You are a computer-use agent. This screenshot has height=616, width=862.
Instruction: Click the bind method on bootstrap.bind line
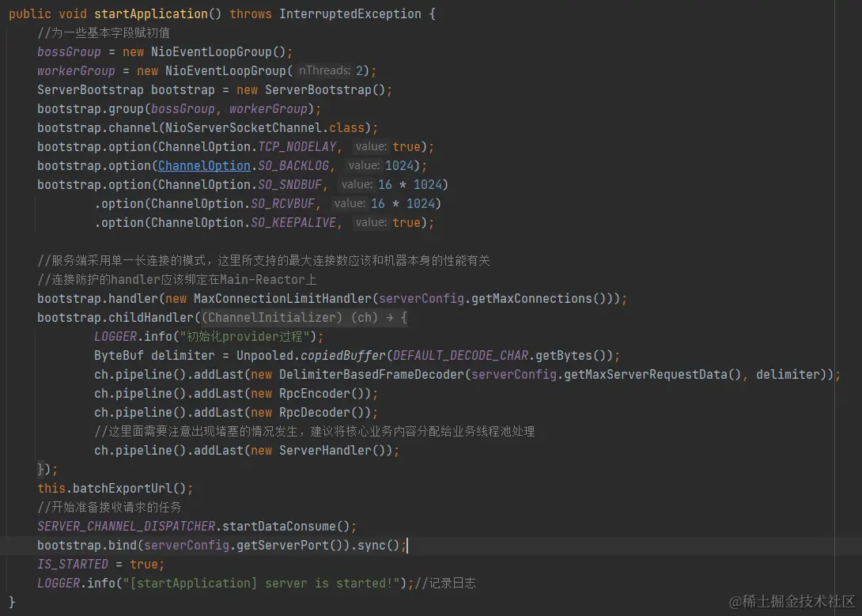[x=122, y=545]
